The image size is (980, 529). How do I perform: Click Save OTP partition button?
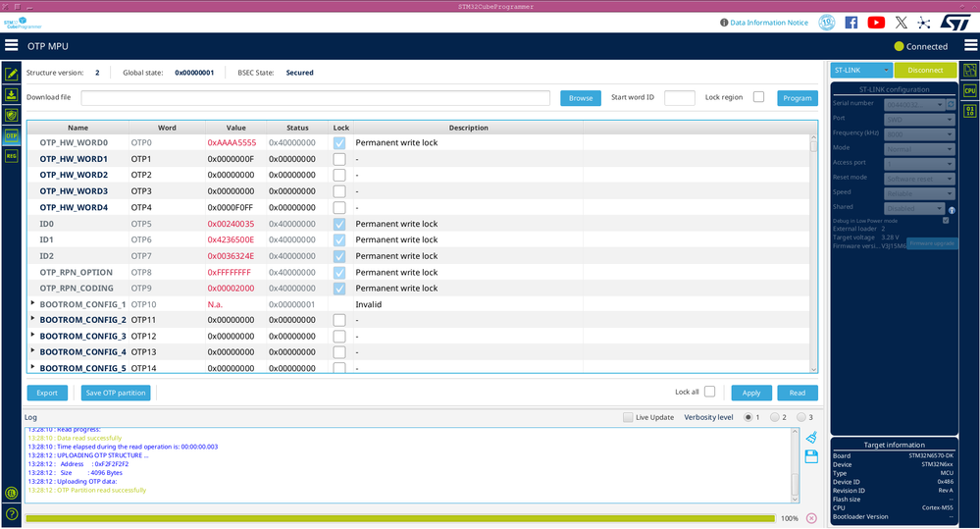click(x=116, y=393)
